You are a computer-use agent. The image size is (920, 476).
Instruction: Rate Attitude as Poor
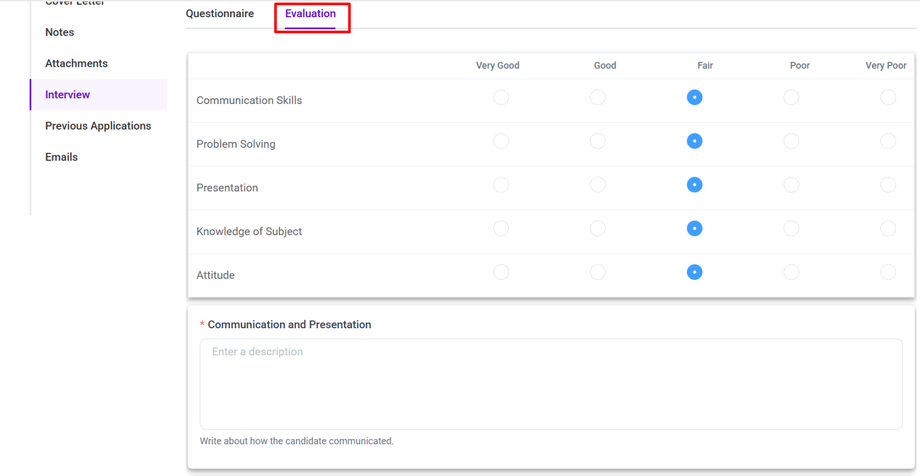[x=791, y=272]
